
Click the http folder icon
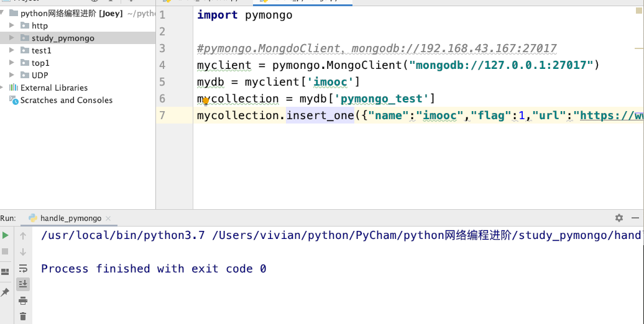(25, 25)
